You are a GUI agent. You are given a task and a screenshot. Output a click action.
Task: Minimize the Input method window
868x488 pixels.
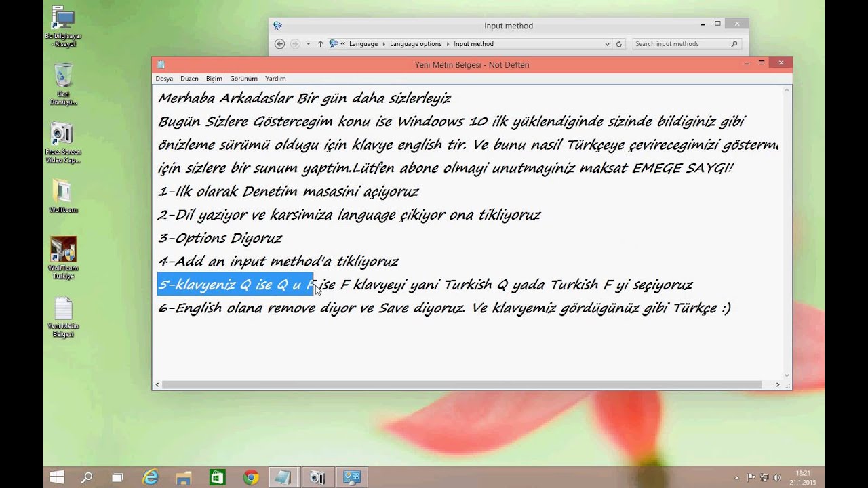(703, 24)
